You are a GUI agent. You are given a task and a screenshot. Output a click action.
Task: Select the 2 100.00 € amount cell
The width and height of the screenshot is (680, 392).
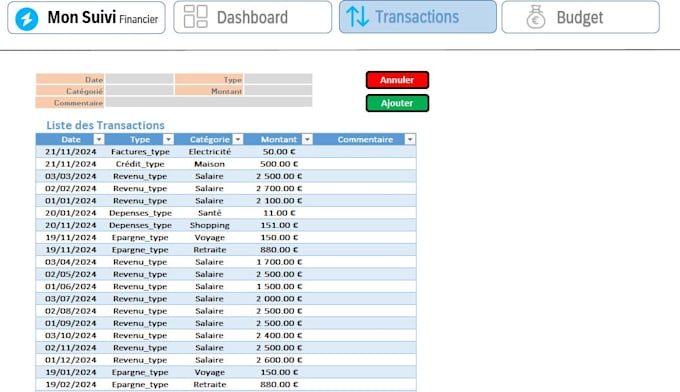pyautogui.click(x=279, y=201)
